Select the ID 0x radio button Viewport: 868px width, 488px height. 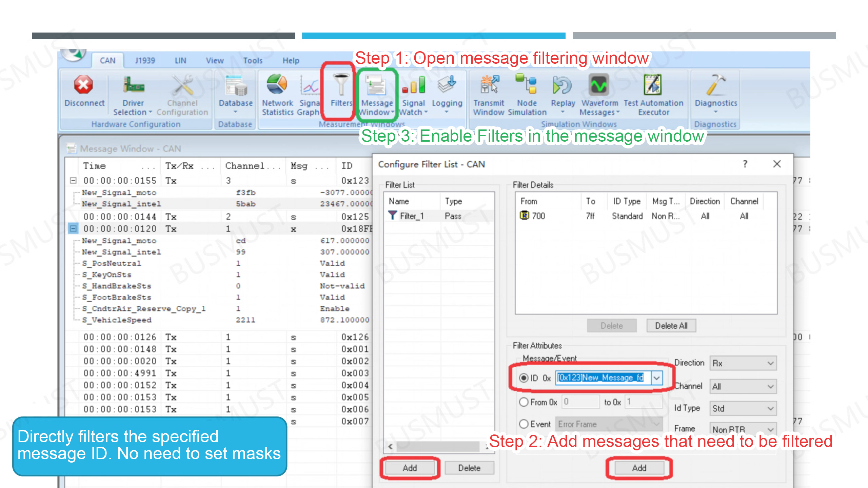[524, 378]
